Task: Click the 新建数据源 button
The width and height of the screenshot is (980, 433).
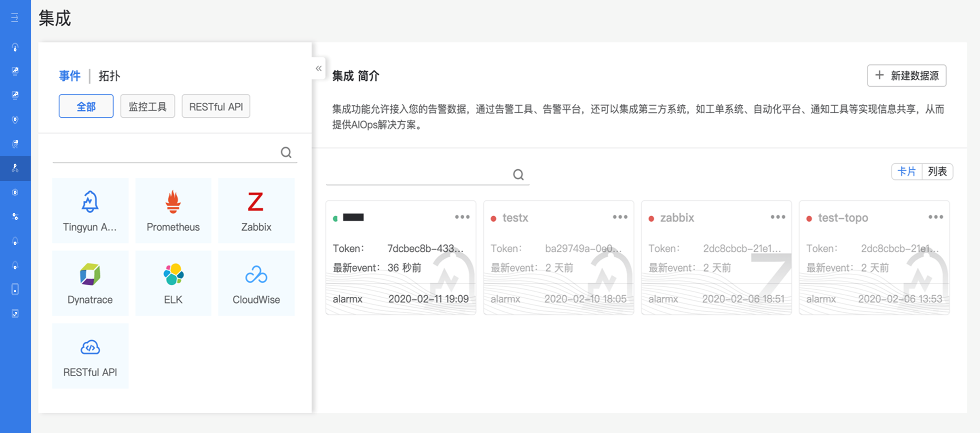Action: pyautogui.click(x=906, y=76)
